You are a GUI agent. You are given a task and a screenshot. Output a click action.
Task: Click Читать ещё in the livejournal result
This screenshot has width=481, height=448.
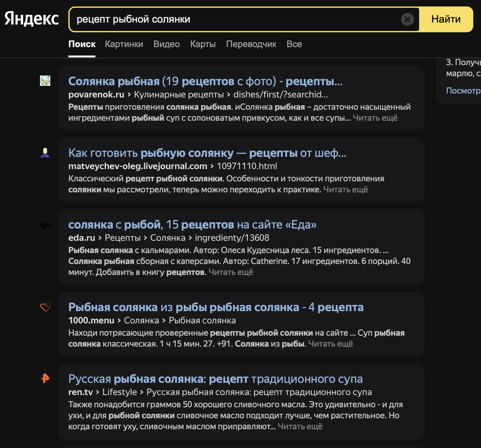pyautogui.click(x=346, y=189)
